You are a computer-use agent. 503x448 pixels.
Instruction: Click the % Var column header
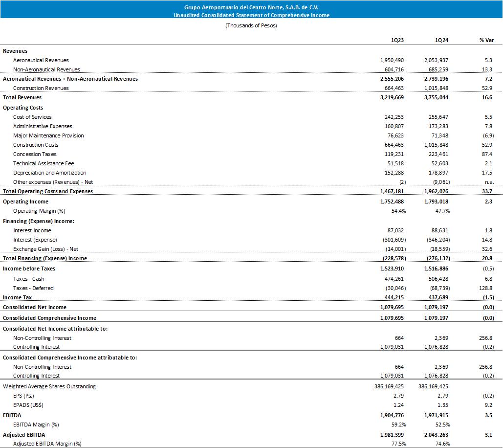pos(486,40)
